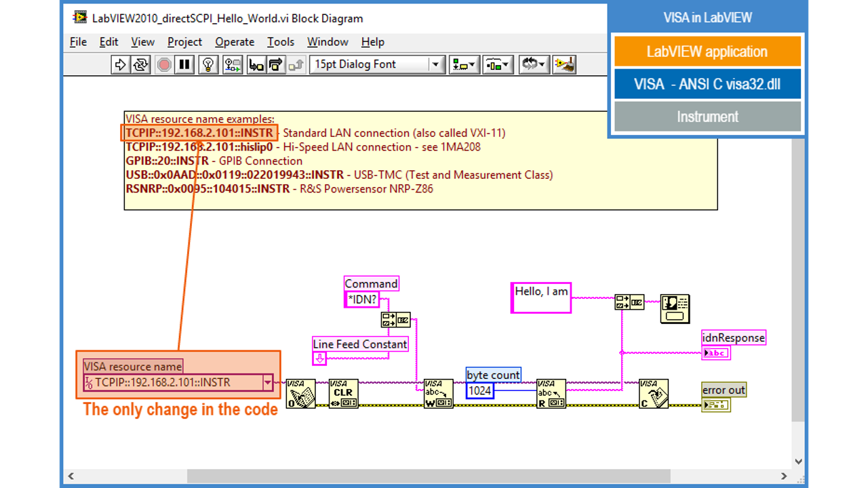Screen dimensions: 868x488
Task: Open the Operate menu
Action: [x=235, y=42]
